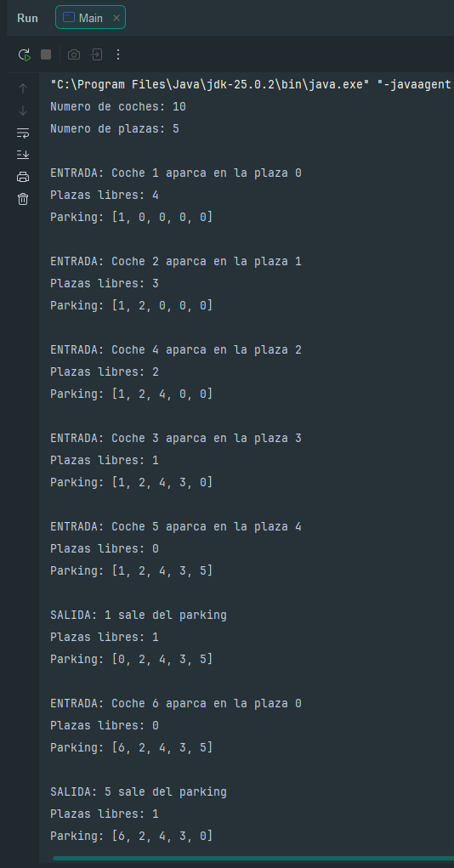This screenshot has height=868, width=454.
Task: Click 'ENTRADA: Coche 1 aparca' output line
Action: (175, 173)
